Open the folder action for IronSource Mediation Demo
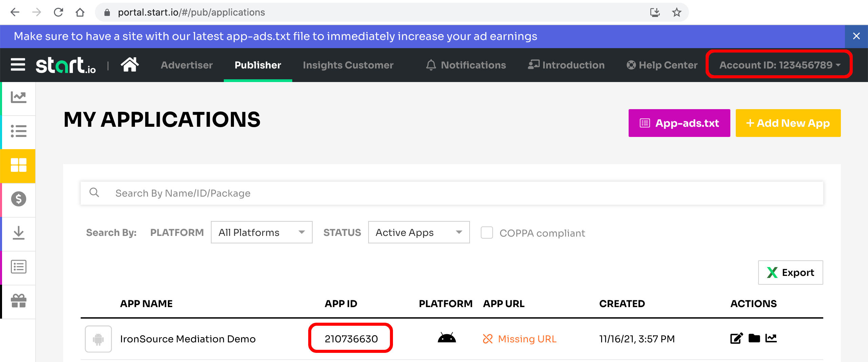This screenshot has height=362, width=868. click(754, 338)
